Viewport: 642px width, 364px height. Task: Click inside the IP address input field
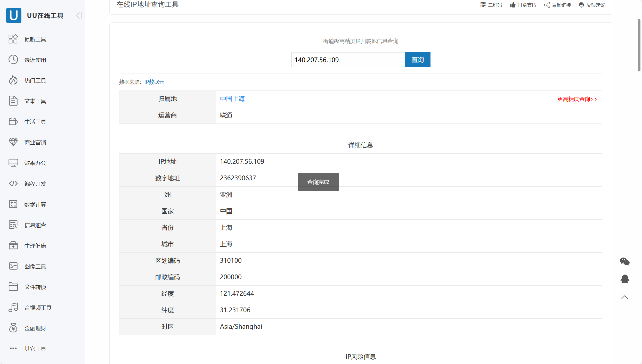[x=348, y=59]
